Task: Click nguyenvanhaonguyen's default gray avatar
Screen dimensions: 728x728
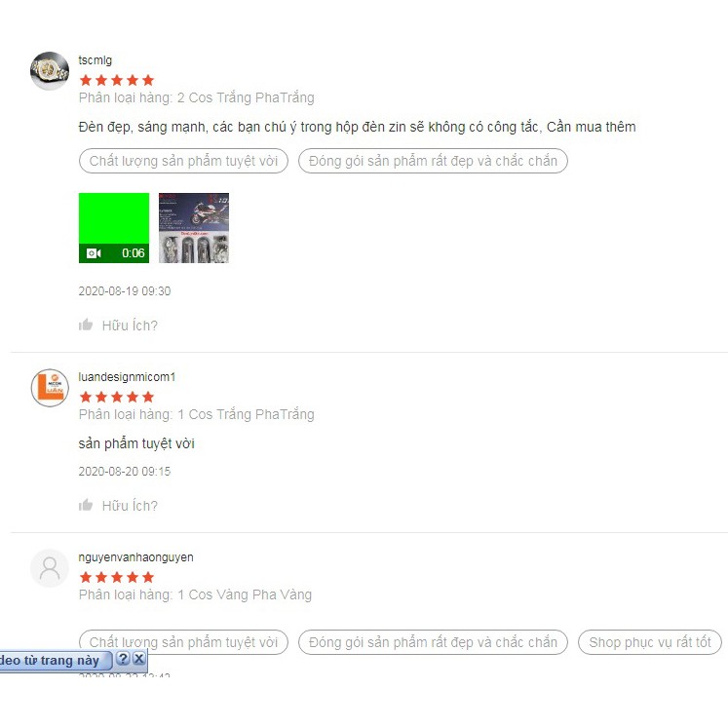Action: coord(50,568)
